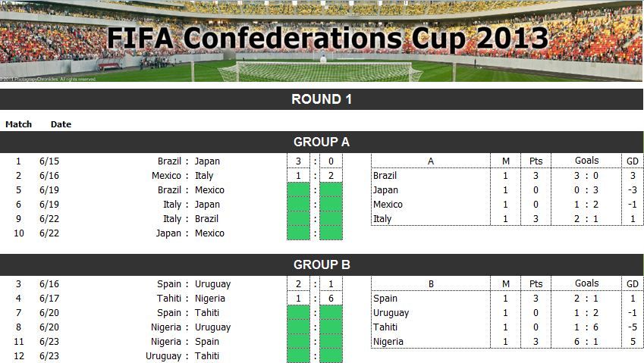Viewport: 644px width, 363px height.
Task: Select Mexico away score cell for match 5
Action: click(331, 190)
